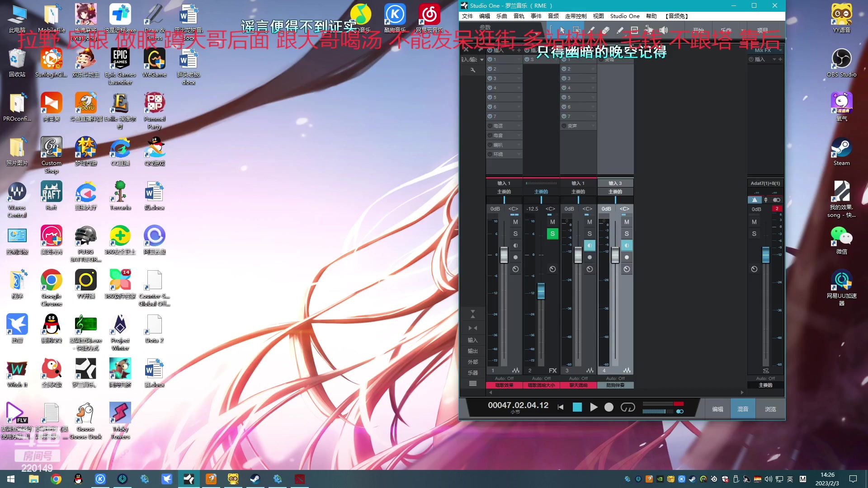Open input selector 输入 3 on channel 4
This screenshot has height=488, width=868.
tap(615, 183)
